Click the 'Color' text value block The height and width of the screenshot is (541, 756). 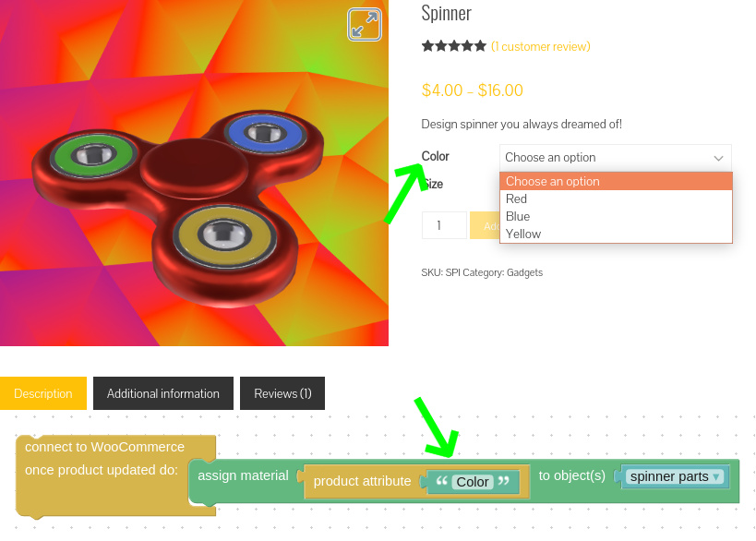pyautogui.click(x=473, y=482)
